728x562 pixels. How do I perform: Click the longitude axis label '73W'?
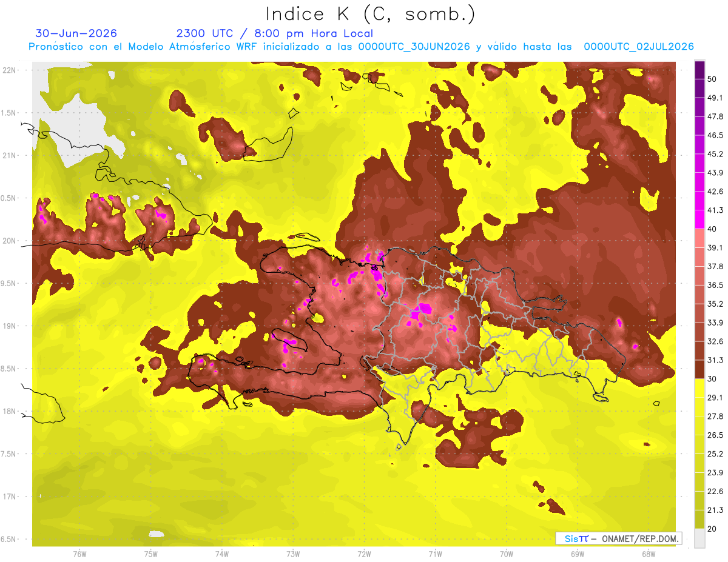[x=293, y=554]
